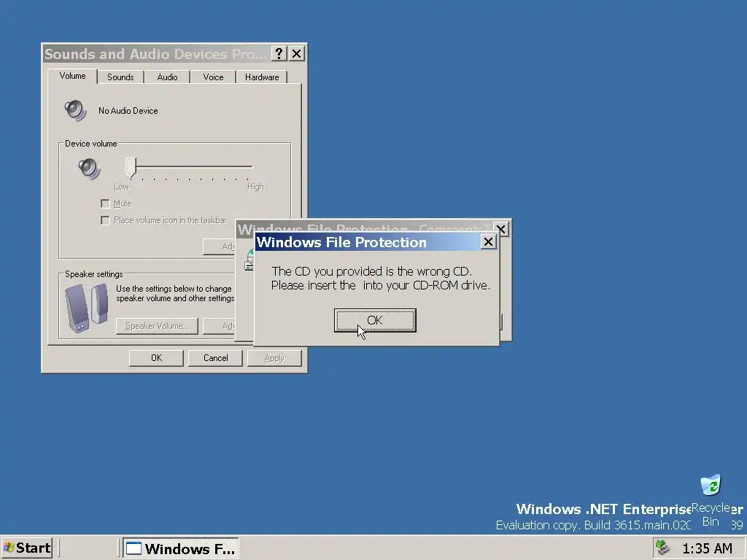Click the No Audio Device speaker icon

75,111
